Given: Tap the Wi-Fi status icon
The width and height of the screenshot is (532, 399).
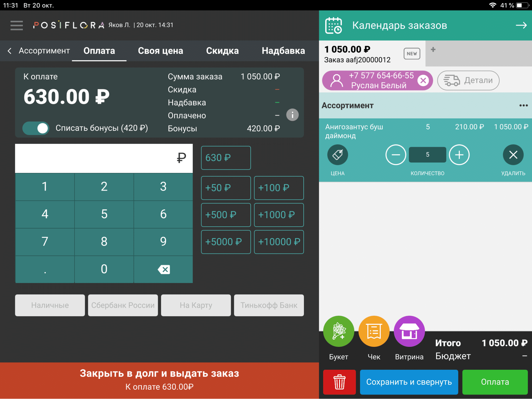Looking at the screenshot, I should (493, 5).
